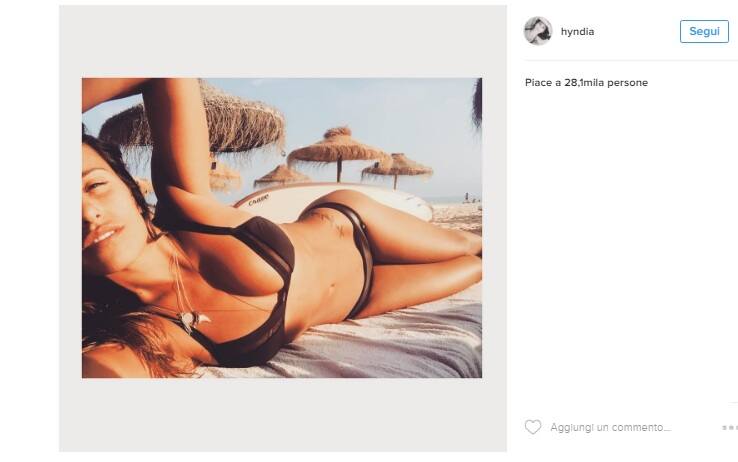This screenshot has height=462, width=738.
Task: Click the pendant necklace in the photo
Action: point(195,319)
